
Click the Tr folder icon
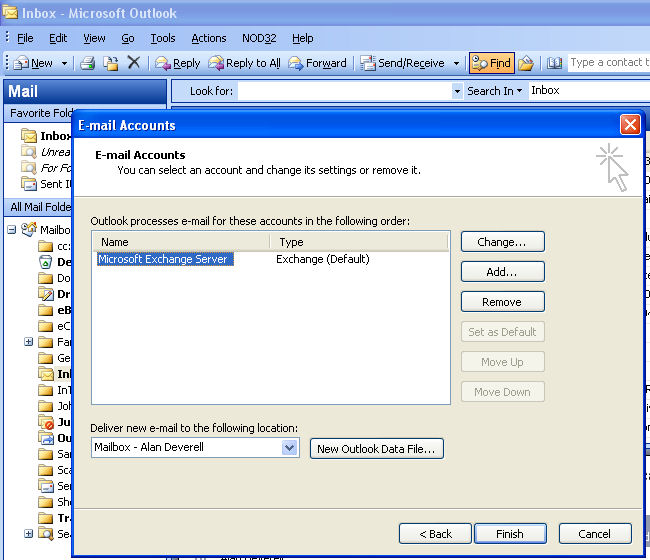pos(46,518)
